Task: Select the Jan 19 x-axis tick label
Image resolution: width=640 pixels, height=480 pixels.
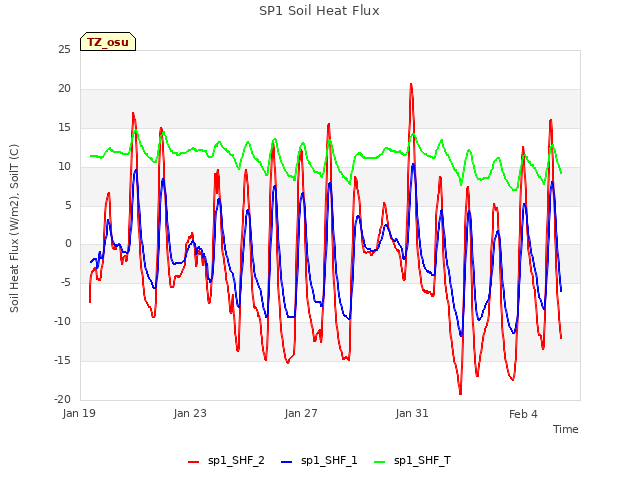Action: click(x=79, y=413)
